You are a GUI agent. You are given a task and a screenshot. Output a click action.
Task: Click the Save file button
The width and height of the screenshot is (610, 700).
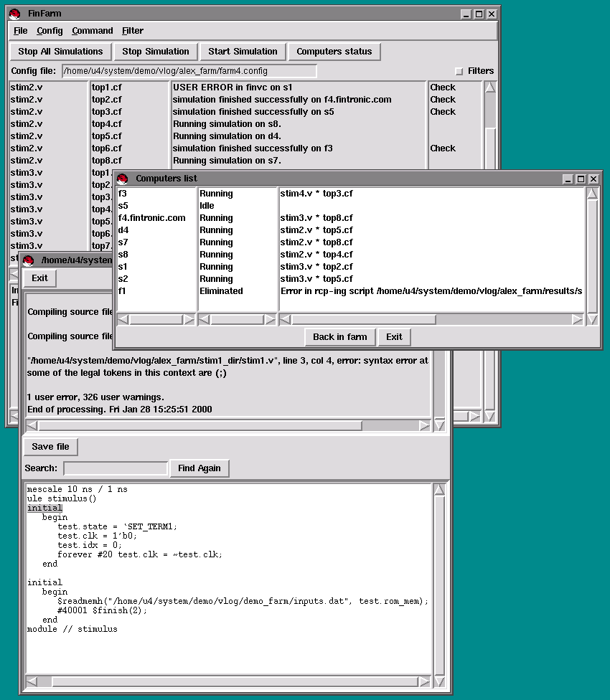coord(50,447)
